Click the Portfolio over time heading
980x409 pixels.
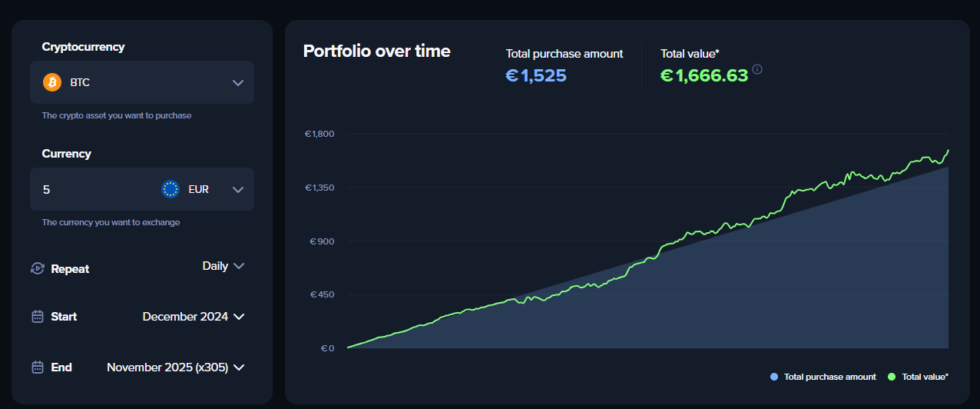pos(377,52)
